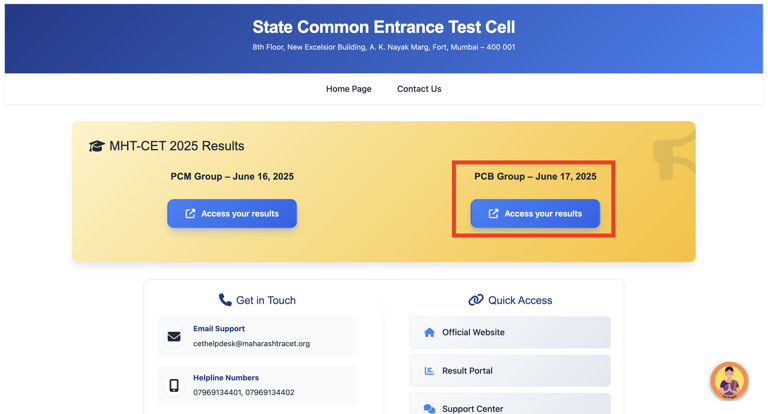
Task: Access your results for PCB Group
Action: (x=535, y=213)
